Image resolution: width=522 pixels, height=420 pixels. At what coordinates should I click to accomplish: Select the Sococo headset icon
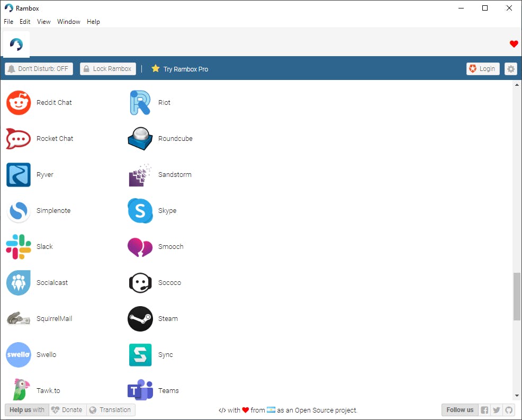140,283
